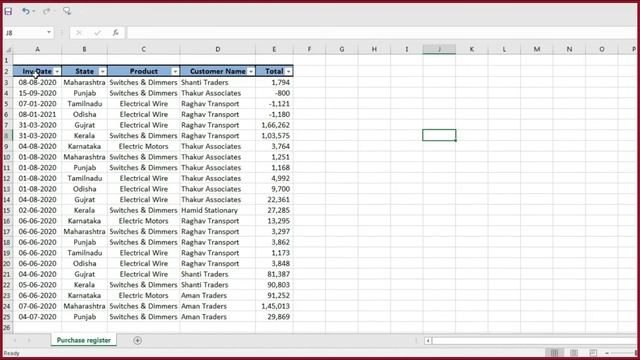Click inside the Name Box showing J8
Viewport: 640px width, 360px height.
24,33
